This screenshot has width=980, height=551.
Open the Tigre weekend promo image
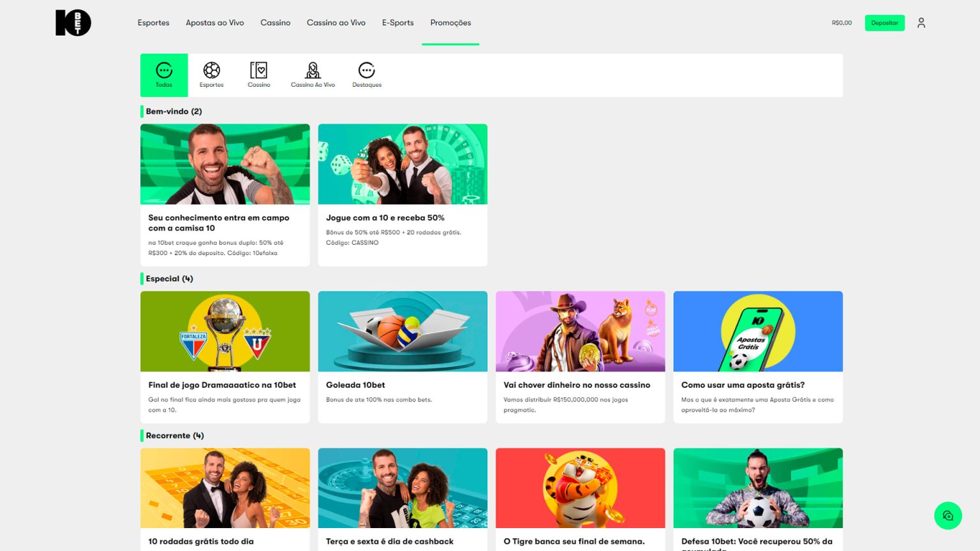tap(581, 488)
